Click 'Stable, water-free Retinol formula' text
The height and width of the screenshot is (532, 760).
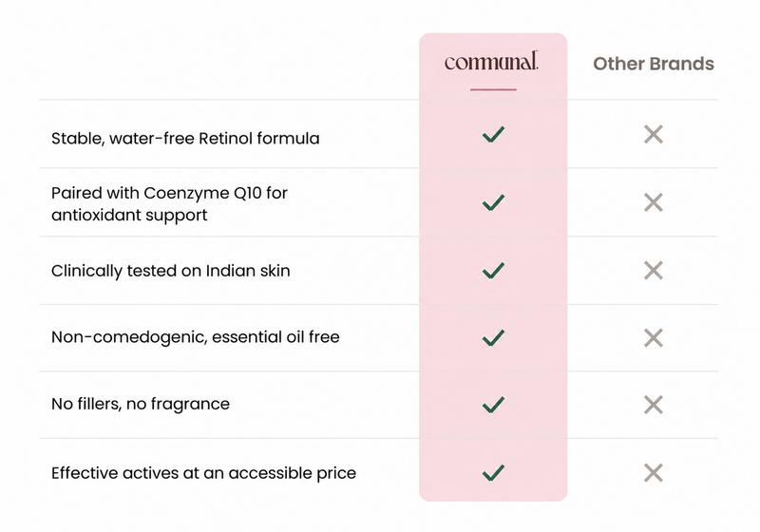185,138
